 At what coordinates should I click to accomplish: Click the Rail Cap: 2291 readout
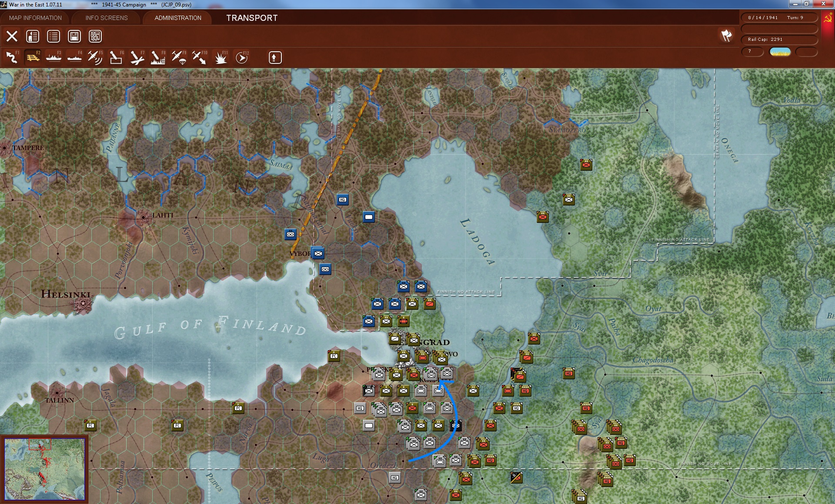click(779, 40)
